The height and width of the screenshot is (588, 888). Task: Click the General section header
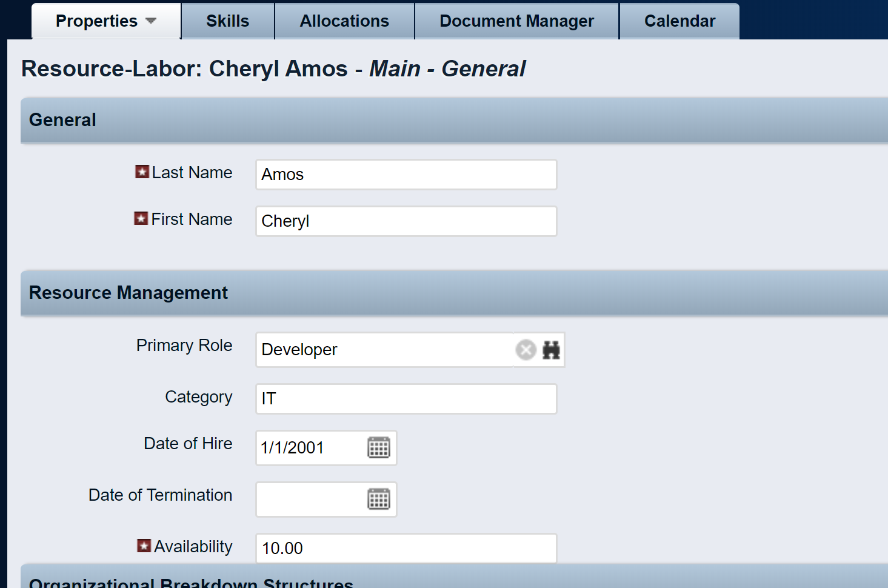tap(455, 120)
